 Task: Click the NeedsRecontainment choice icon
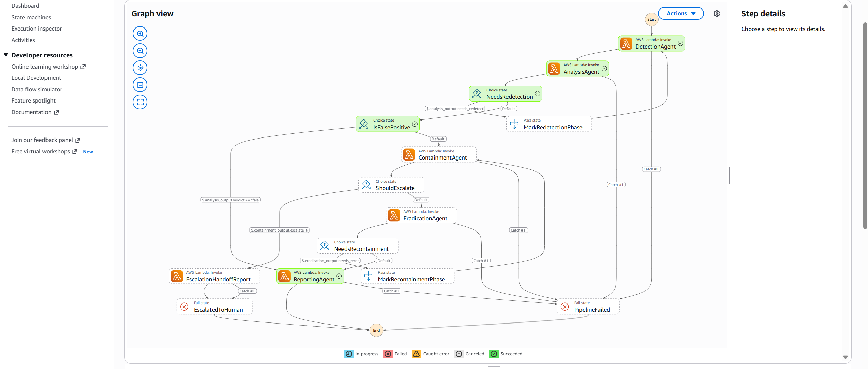click(325, 246)
